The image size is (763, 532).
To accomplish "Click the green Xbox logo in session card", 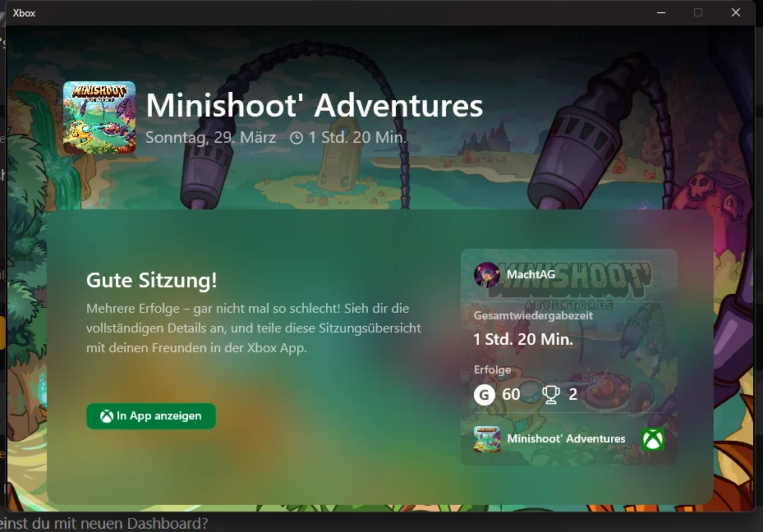I will [x=653, y=439].
